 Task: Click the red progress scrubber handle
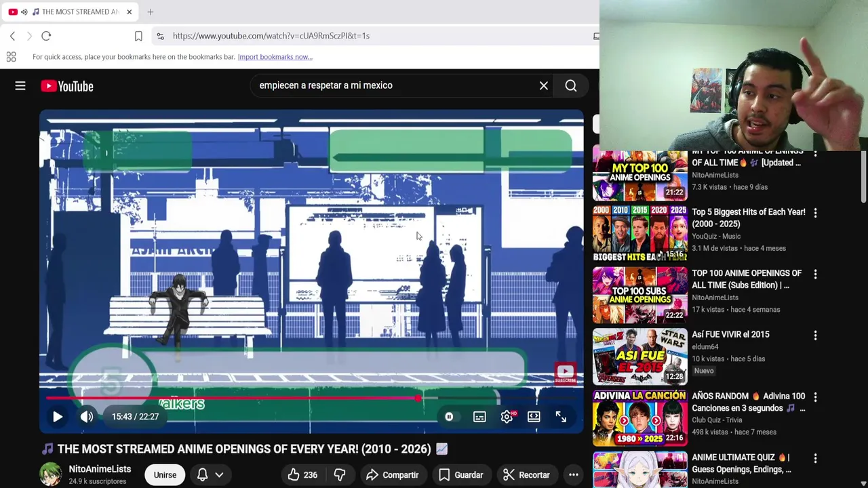(418, 398)
